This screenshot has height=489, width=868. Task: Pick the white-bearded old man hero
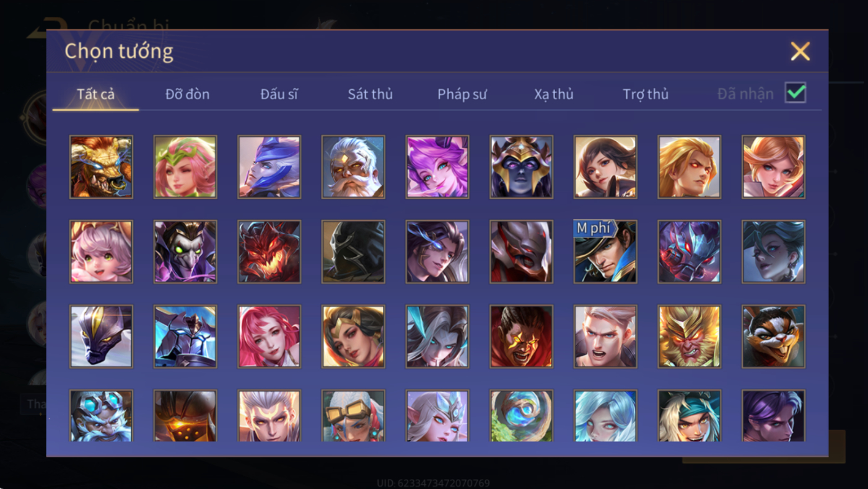tap(353, 167)
